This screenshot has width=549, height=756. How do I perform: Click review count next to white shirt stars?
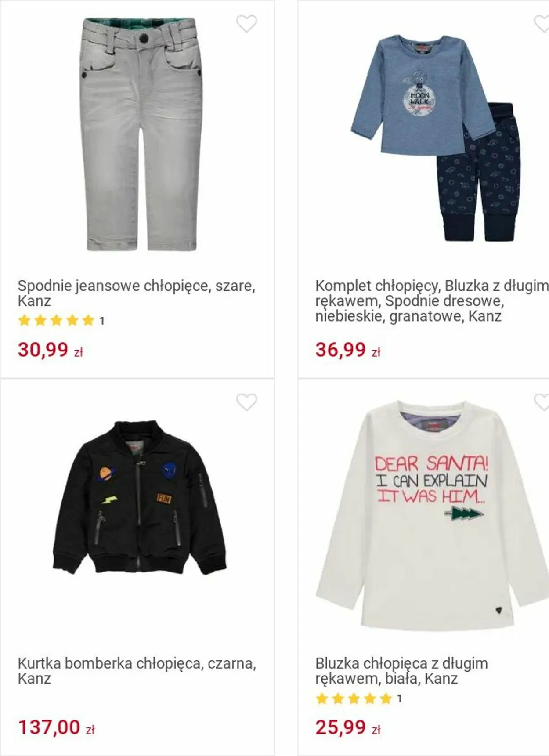(399, 698)
